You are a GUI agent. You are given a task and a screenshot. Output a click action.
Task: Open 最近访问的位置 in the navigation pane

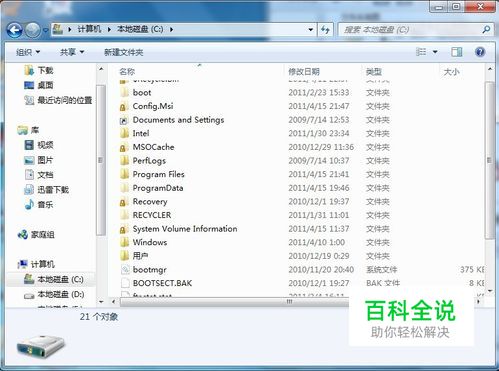[58, 100]
